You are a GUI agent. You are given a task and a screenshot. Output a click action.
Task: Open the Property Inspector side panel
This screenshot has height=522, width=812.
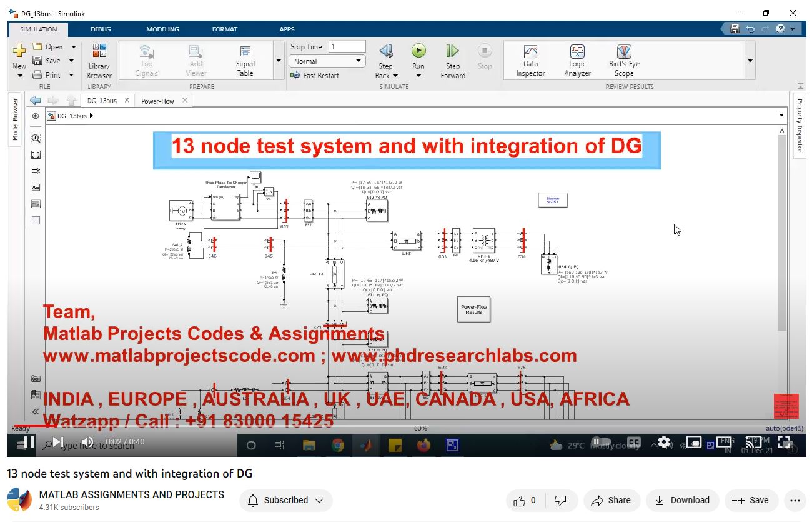pyautogui.click(x=799, y=125)
